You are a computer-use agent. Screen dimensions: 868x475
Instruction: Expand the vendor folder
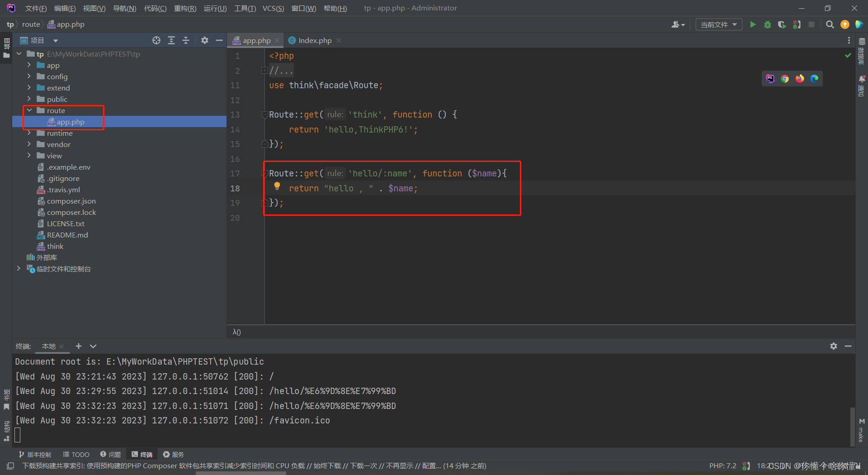(29, 144)
